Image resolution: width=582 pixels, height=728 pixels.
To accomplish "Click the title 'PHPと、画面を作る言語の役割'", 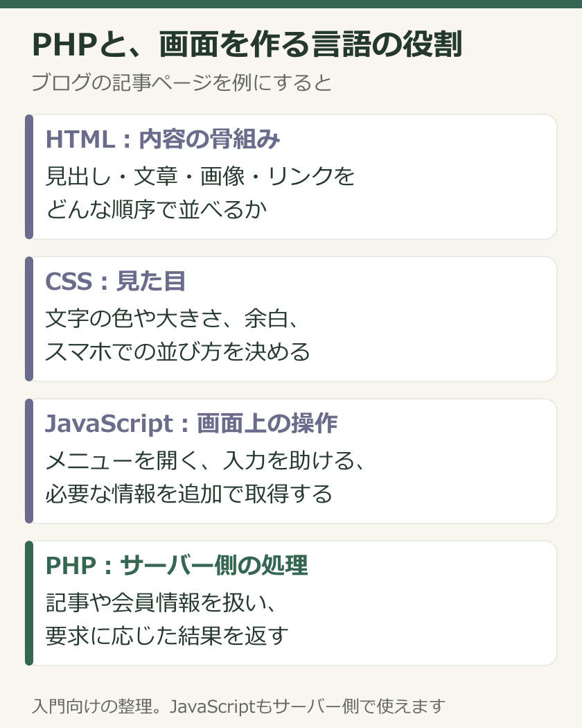I will click(247, 44).
